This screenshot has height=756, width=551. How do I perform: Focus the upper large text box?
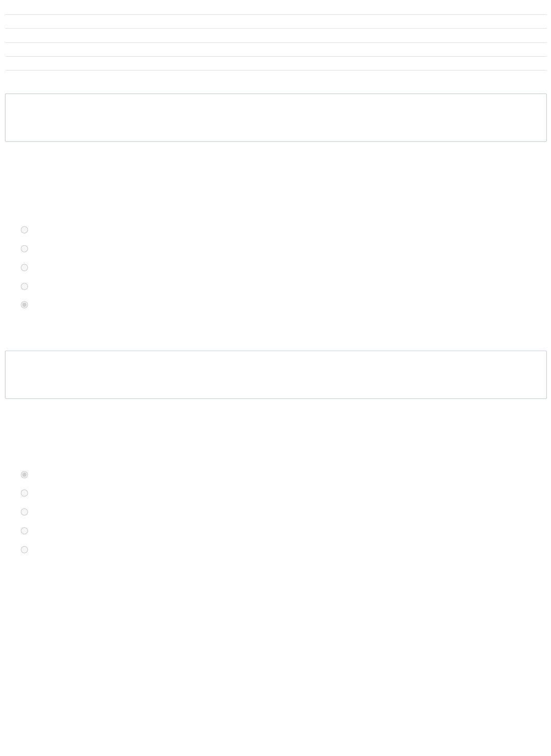(276, 117)
